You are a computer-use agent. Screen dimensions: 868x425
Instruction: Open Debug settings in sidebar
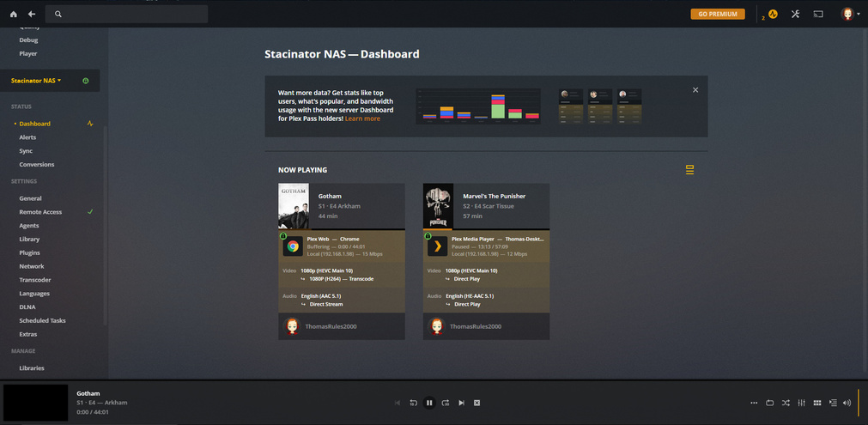tap(29, 39)
